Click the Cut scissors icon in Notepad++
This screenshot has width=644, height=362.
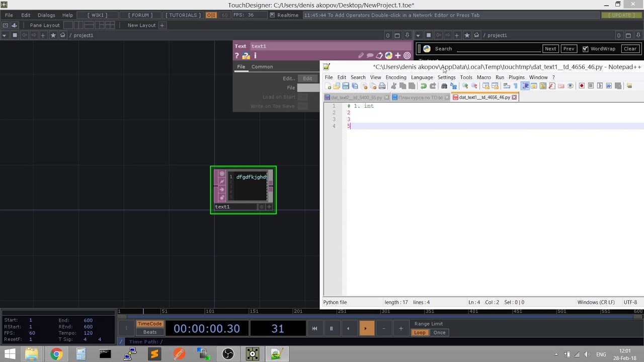click(x=393, y=86)
